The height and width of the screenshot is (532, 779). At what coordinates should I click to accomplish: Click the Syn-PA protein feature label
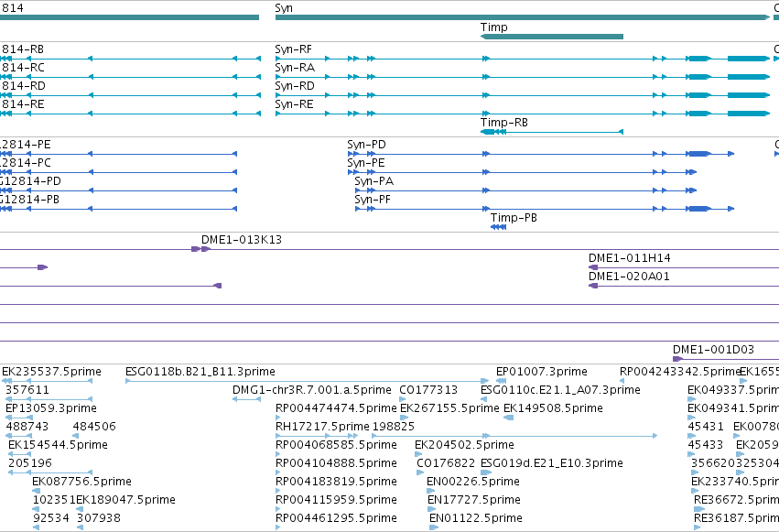pyautogui.click(x=373, y=181)
